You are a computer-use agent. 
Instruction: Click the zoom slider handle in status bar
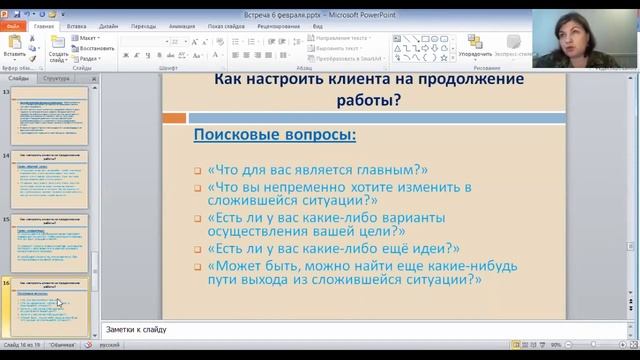coord(593,345)
